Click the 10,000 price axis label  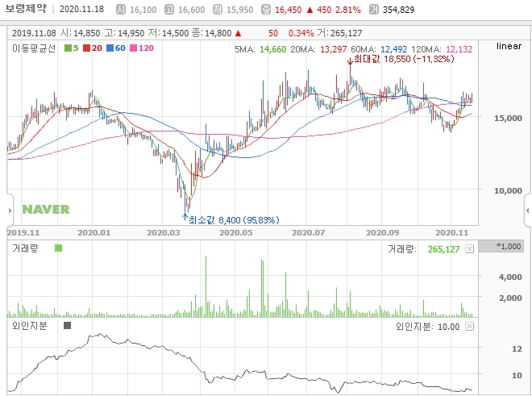[x=508, y=191]
